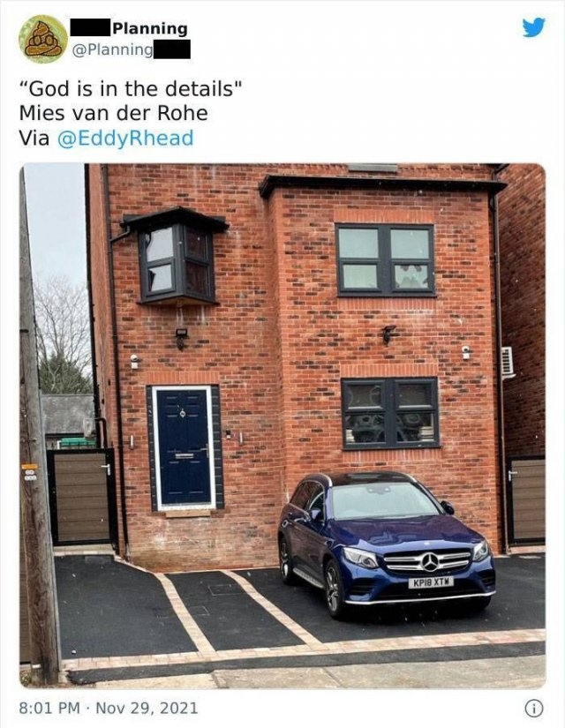Select the "God is in the details" text
565x728 pixels.
131,88
